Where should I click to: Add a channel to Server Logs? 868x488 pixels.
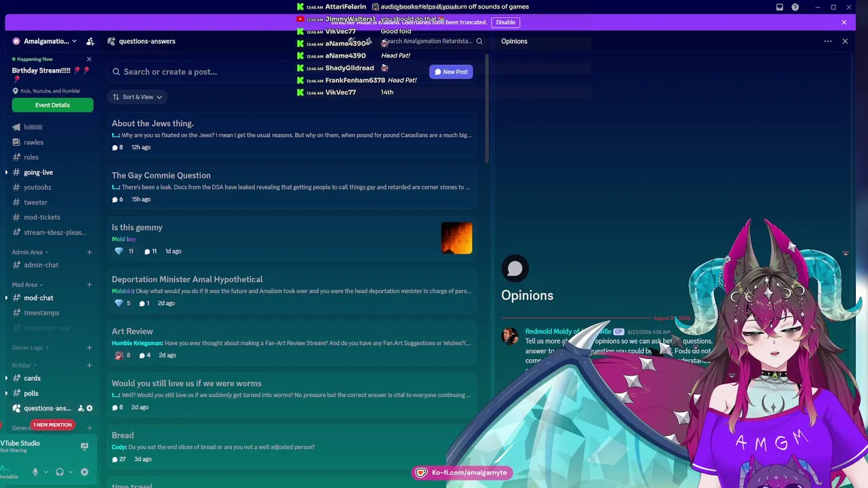click(x=90, y=348)
